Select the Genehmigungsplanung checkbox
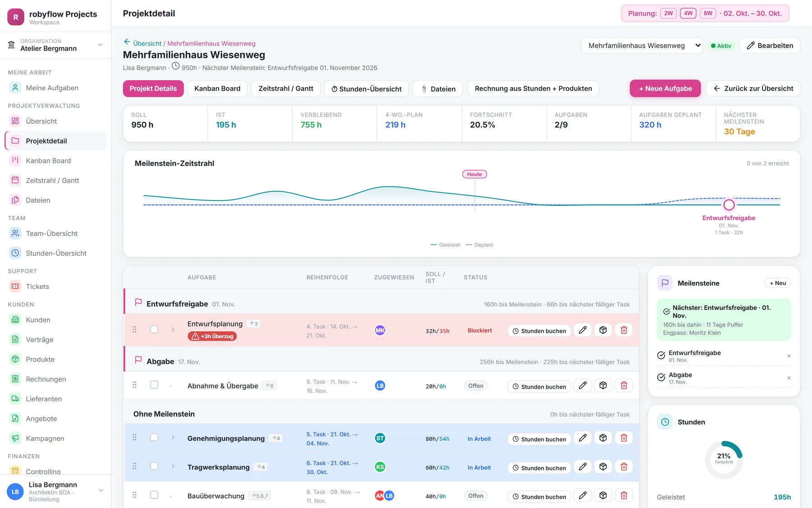 click(x=154, y=438)
